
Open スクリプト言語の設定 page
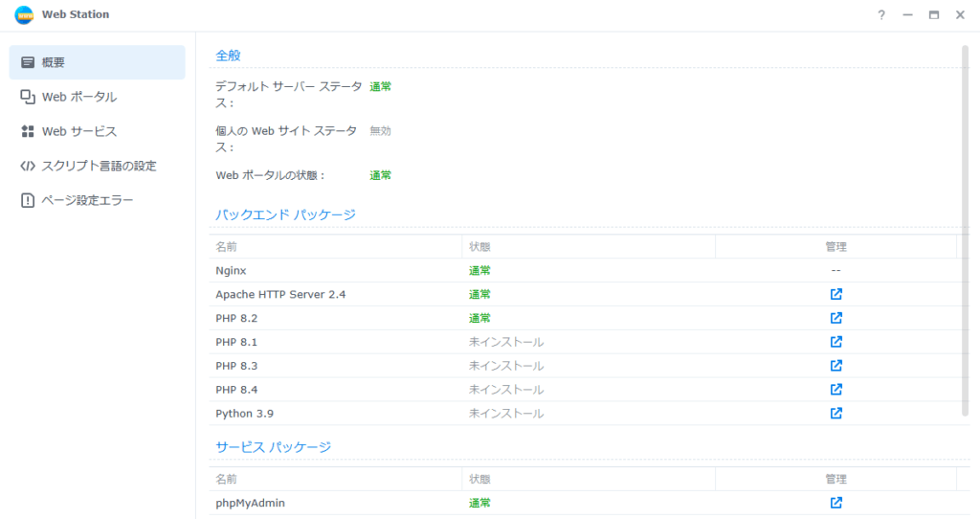pyautogui.click(x=97, y=166)
